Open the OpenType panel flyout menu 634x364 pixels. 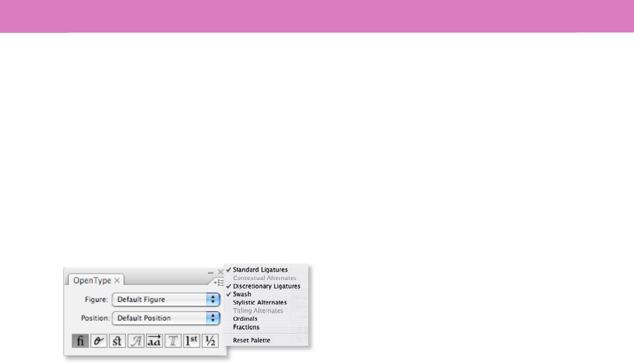point(219,282)
